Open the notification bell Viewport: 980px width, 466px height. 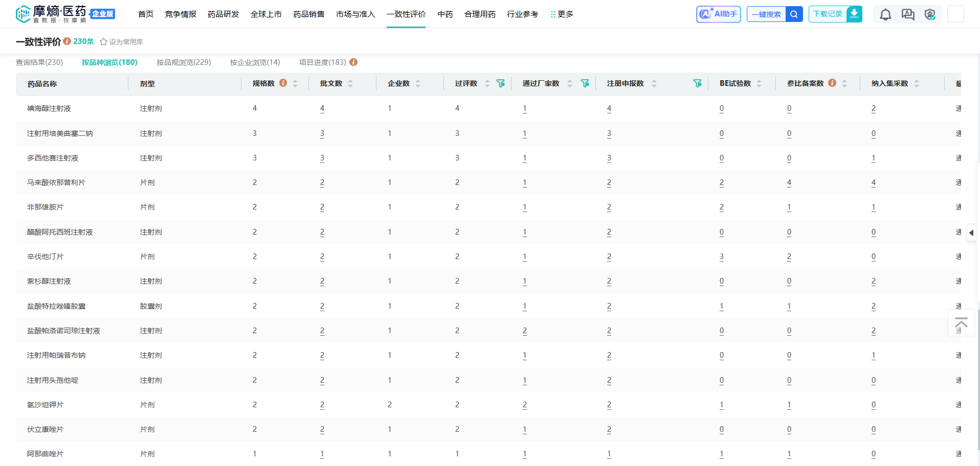(x=885, y=15)
